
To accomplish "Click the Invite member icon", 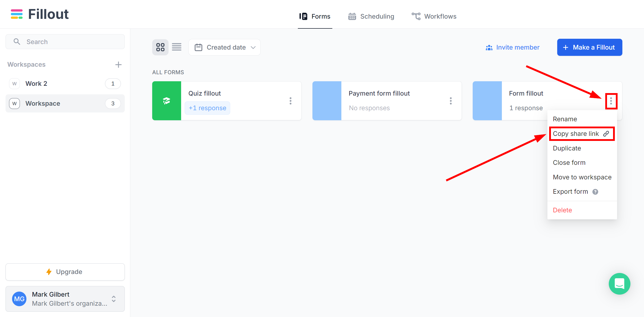I will (x=490, y=47).
